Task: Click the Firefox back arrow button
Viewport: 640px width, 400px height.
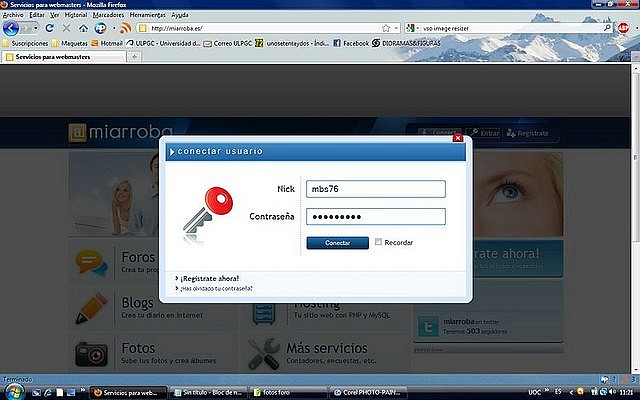Action: tap(11, 28)
